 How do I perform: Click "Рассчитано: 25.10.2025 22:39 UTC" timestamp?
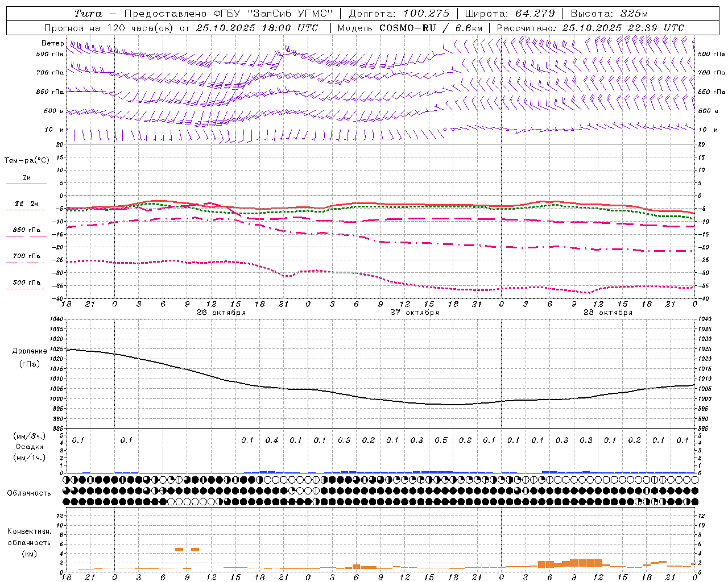[590, 28]
